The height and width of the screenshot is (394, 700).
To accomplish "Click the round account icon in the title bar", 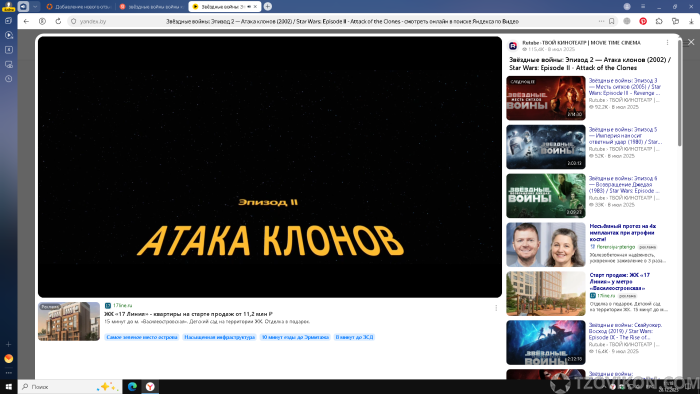I will 627,6.
